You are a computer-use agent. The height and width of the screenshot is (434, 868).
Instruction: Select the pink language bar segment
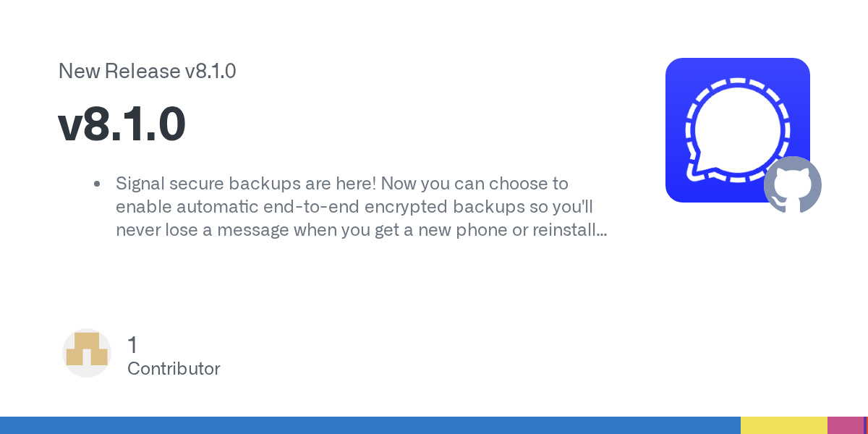(x=845, y=425)
